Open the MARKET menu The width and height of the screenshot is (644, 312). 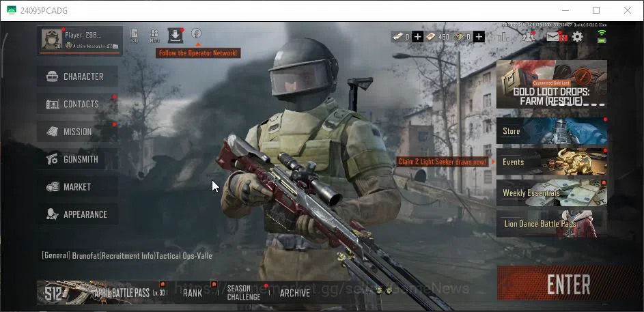tap(78, 186)
